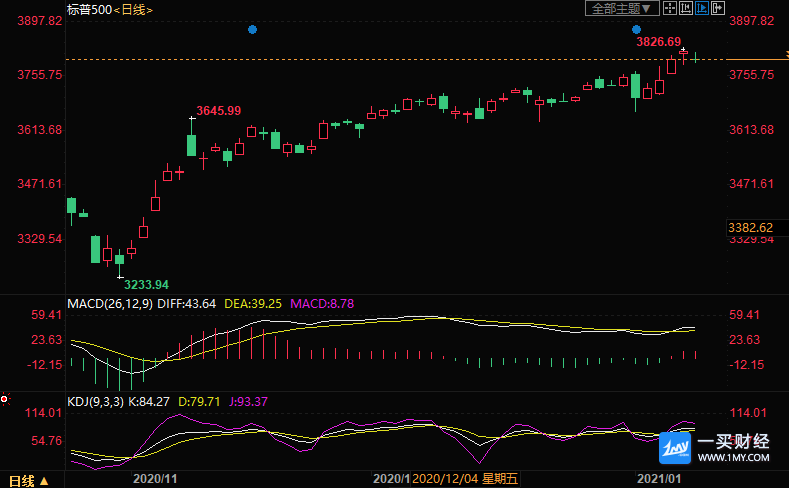Select the D:79.71 value
Screen dimensions: 789x488
(x=199, y=401)
